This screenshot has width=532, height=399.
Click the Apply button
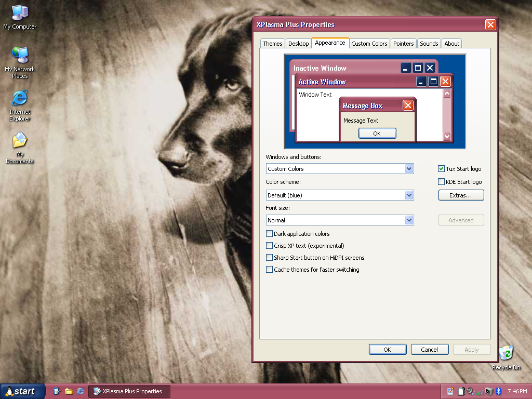coord(472,350)
